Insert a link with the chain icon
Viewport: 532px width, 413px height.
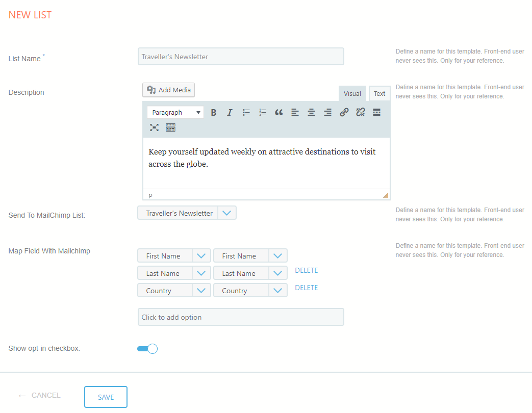pyautogui.click(x=344, y=113)
